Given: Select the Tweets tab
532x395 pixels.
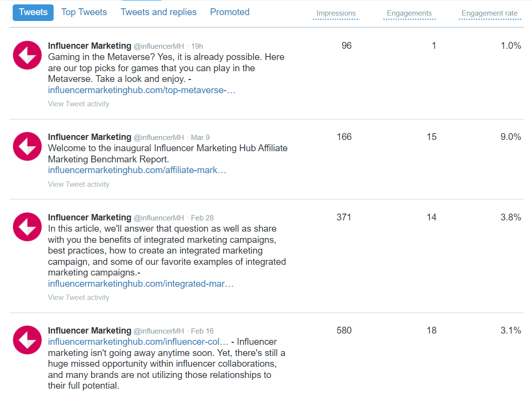Looking at the screenshot, I should (33, 12).
